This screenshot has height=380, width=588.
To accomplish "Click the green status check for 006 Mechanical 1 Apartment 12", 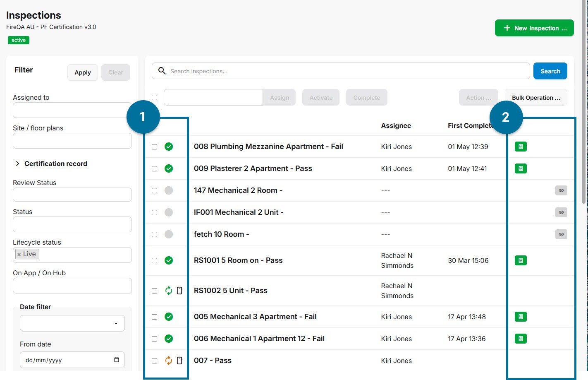I will tap(169, 339).
